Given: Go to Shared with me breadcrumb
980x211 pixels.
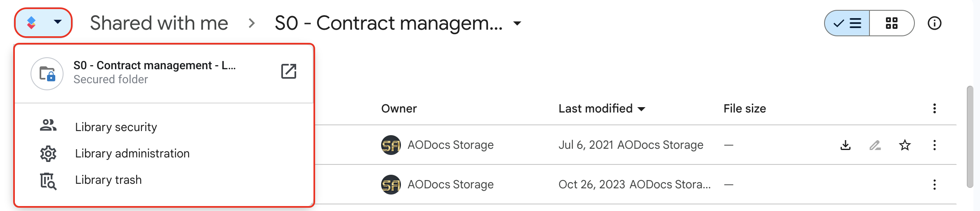Looking at the screenshot, I should coord(159,23).
